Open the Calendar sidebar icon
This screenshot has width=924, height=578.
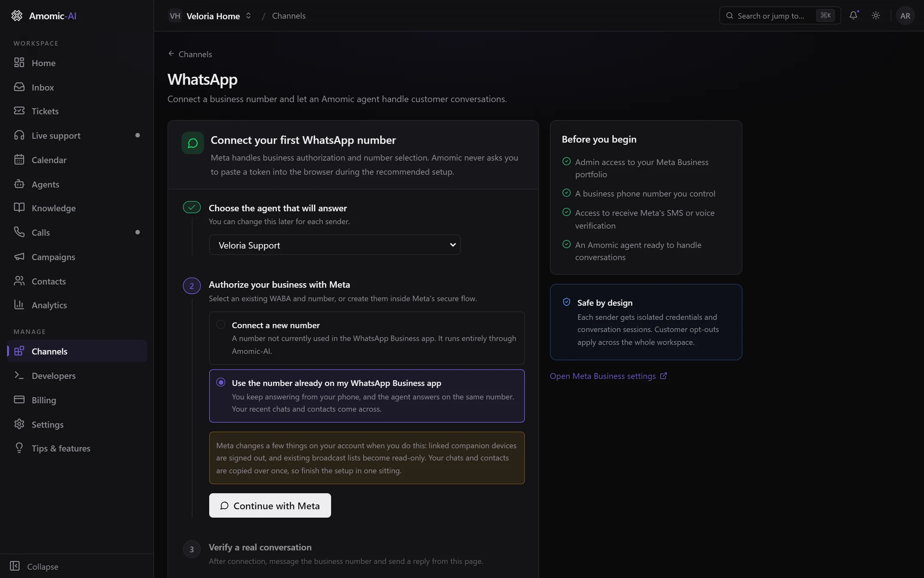(x=19, y=160)
